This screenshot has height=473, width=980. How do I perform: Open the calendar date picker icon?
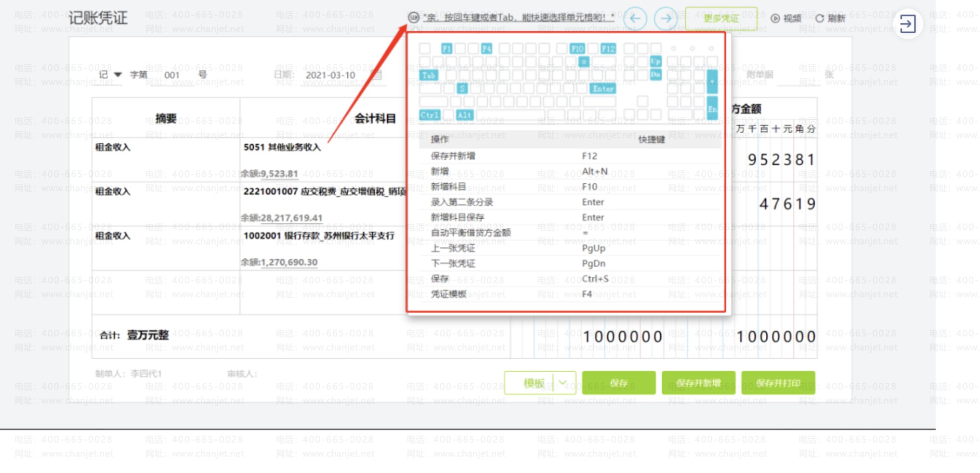[x=377, y=75]
